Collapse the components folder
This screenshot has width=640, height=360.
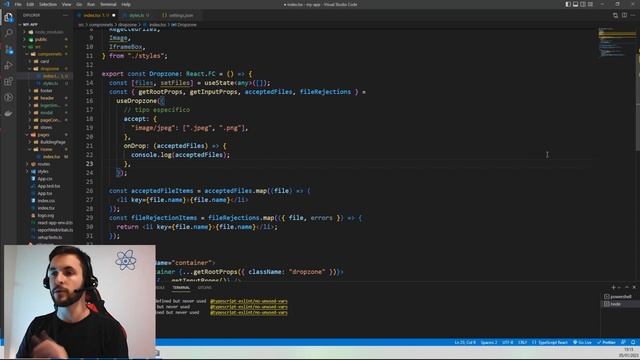click(49, 54)
